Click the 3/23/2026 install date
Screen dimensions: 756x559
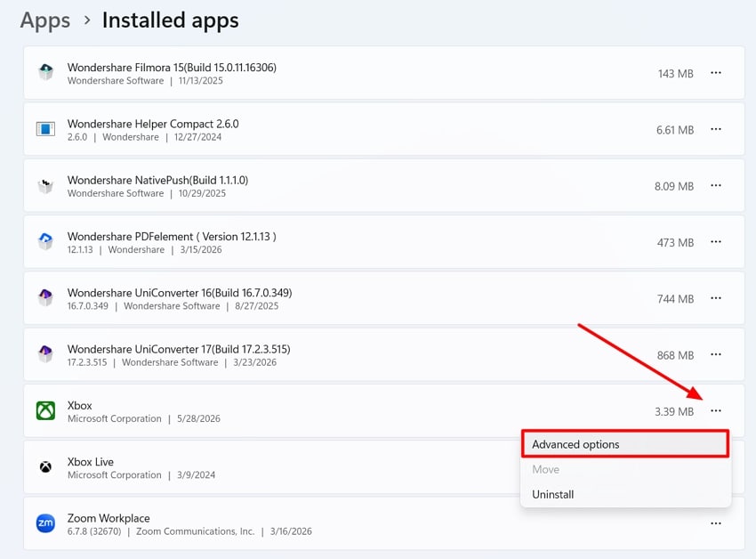tap(255, 362)
